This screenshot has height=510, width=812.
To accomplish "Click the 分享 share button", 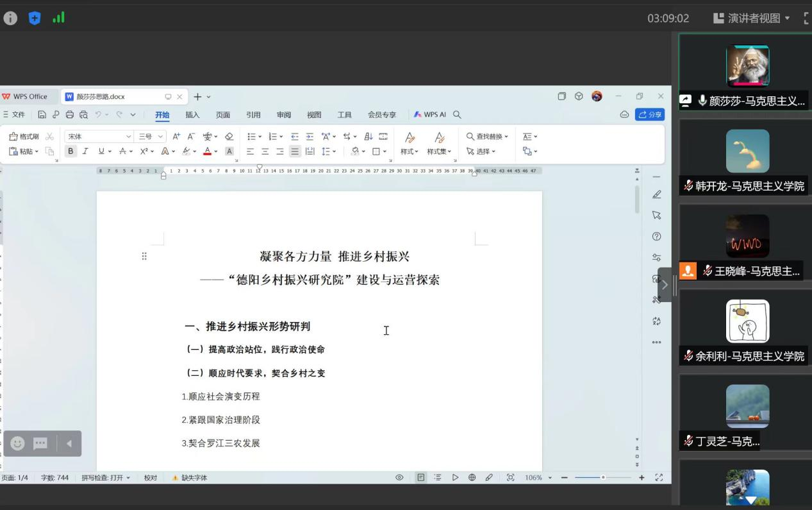I will pos(649,115).
